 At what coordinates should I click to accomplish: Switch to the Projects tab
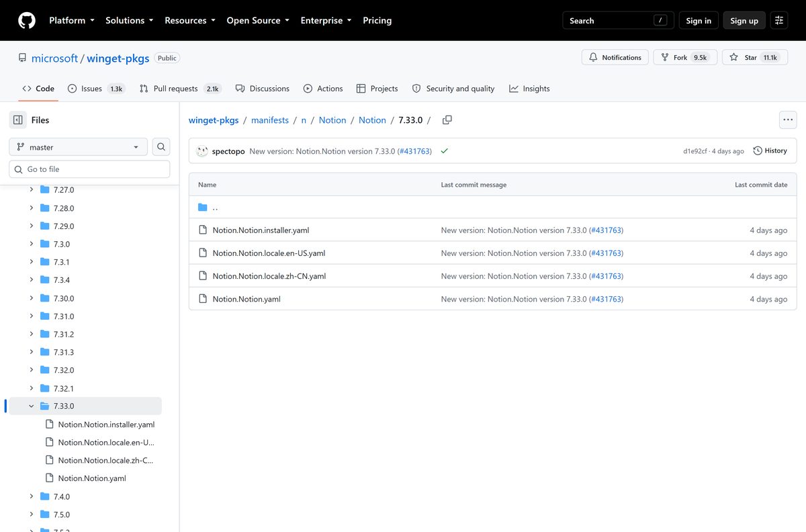[x=377, y=89]
